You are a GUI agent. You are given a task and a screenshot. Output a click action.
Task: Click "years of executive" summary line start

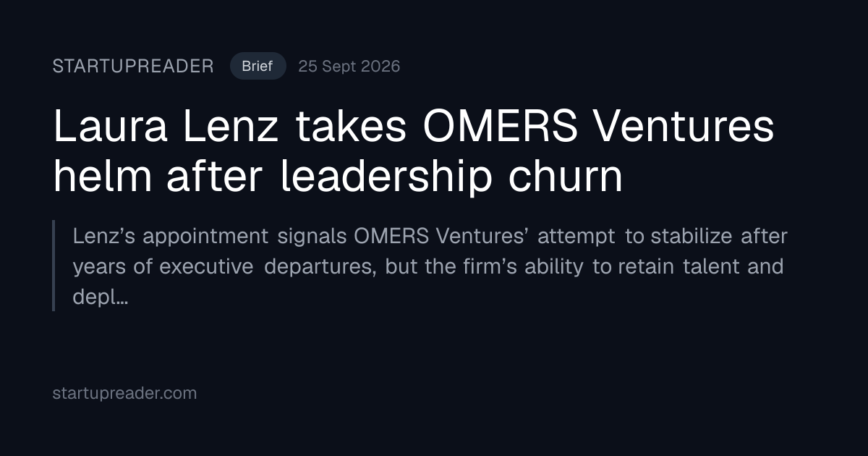[163, 267]
